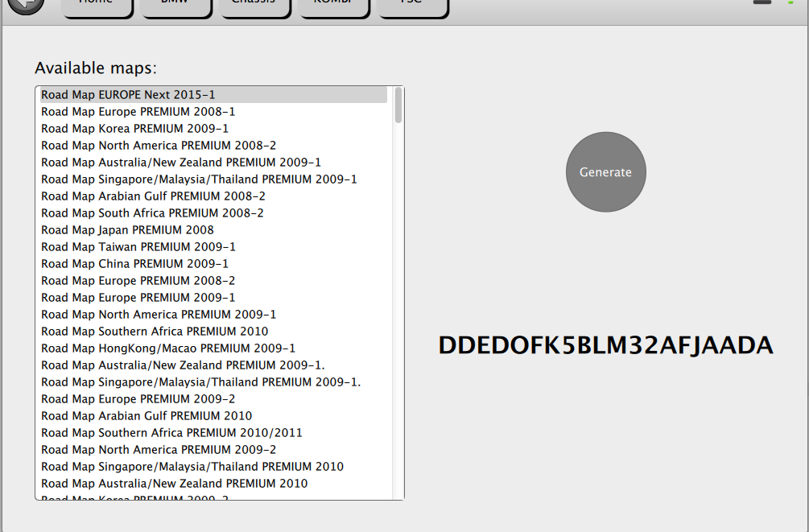Select Road Map North America PREMIUM 2009-1
Image resolution: width=809 pixels, height=532 pixels.
pyautogui.click(x=213, y=314)
